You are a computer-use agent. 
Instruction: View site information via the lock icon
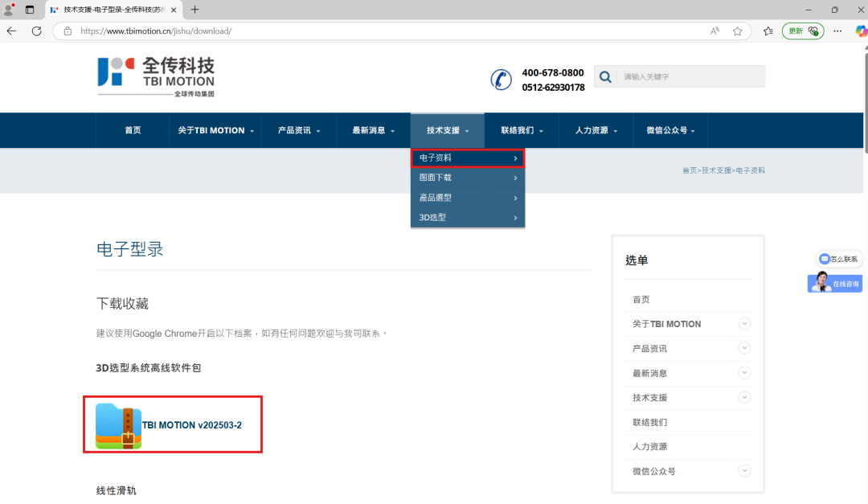68,31
